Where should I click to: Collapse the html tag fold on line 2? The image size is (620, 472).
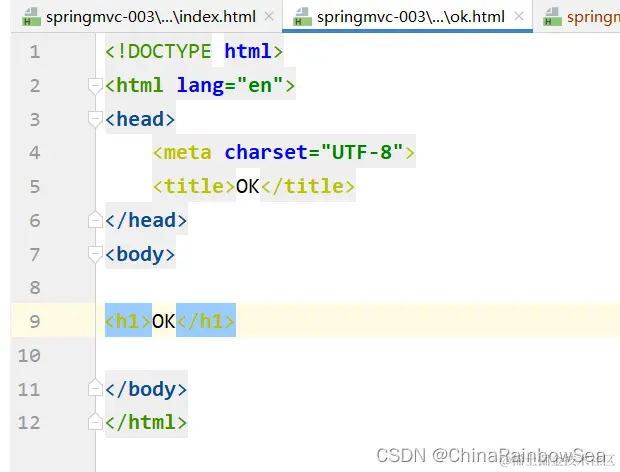pyautogui.click(x=95, y=86)
